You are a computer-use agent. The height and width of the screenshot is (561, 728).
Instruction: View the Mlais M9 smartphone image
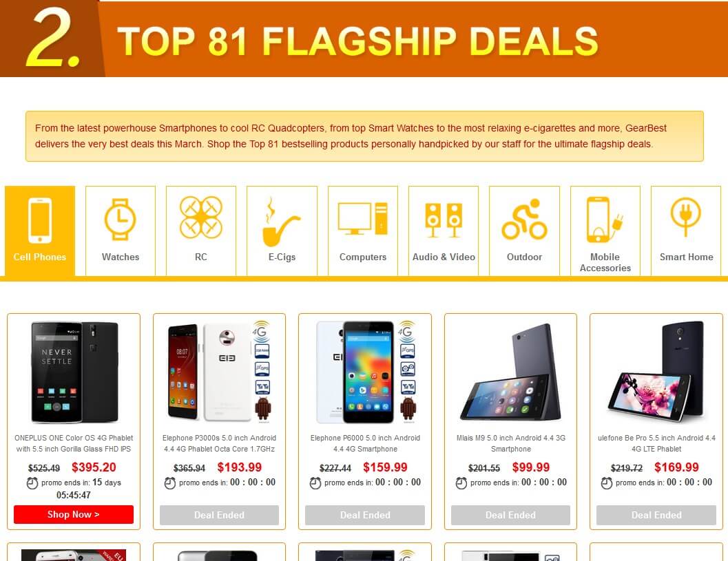pyautogui.click(x=511, y=372)
